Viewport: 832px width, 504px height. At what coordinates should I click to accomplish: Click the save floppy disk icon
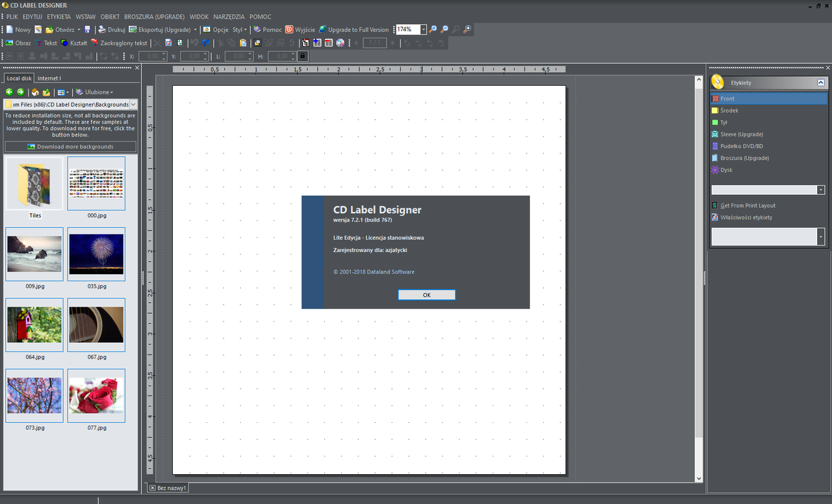tap(88, 29)
